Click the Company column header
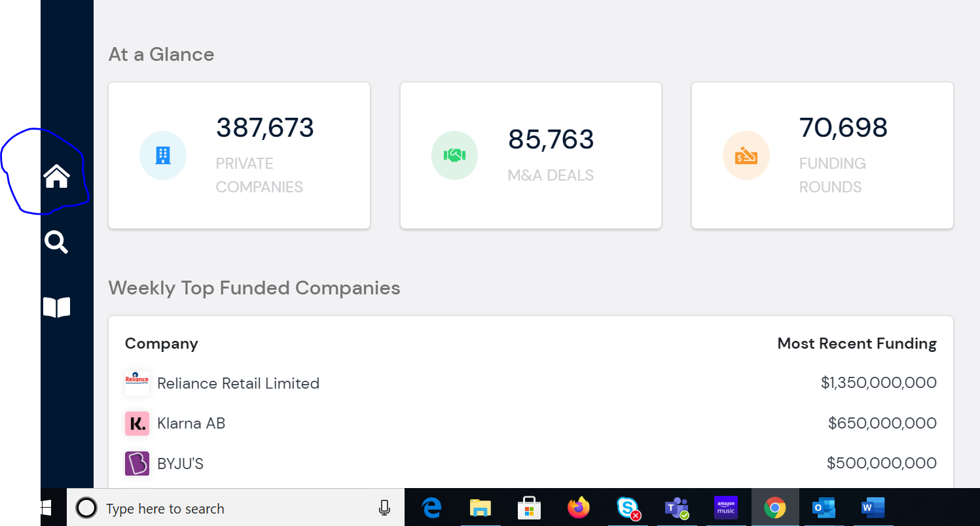980x526 pixels. [162, 343]
